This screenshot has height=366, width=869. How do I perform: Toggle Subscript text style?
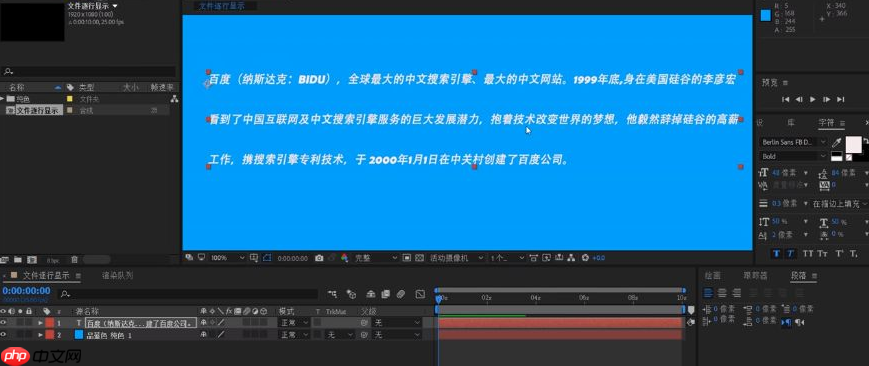pos(854,253)
